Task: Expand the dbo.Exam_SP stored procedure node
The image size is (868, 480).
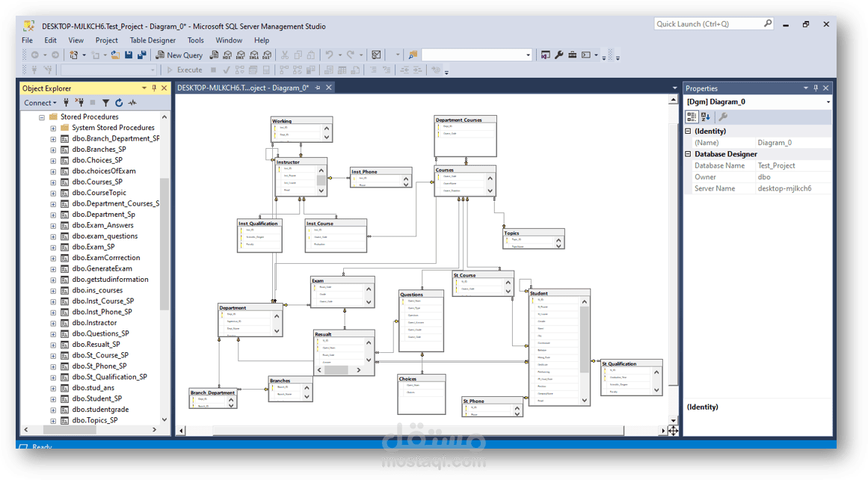Action: 53,247
